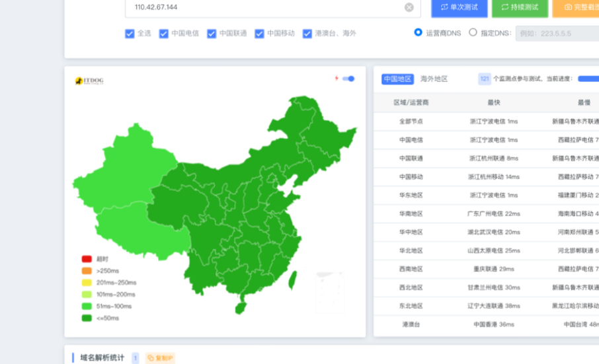The image size is (599, 364).
Task: Select the 全部节点 row label
Action: [411, 122]
